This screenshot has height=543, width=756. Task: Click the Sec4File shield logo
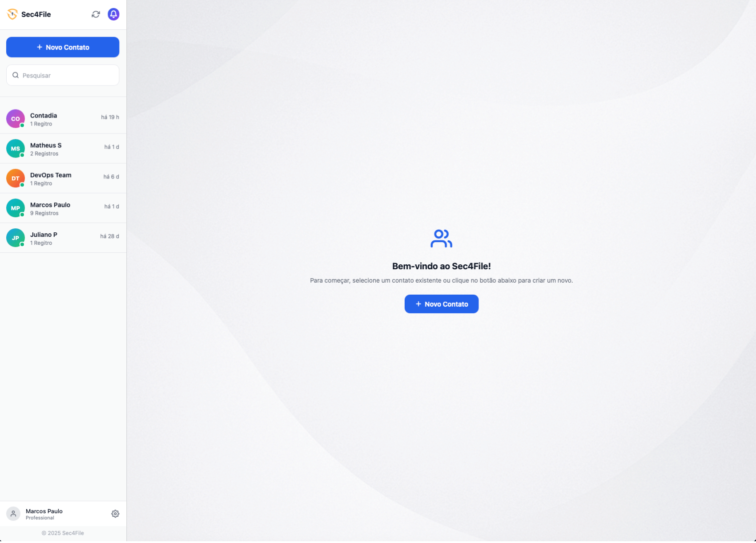[x=12, y=14]
